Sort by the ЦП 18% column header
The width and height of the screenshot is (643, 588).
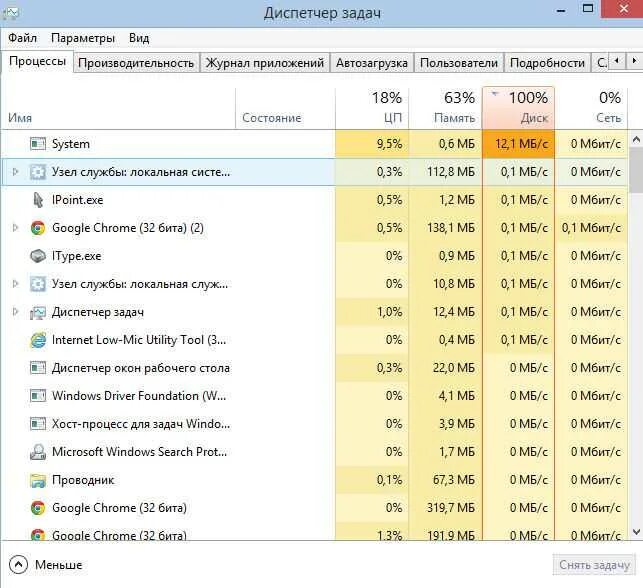pyautogui.click(x=372, y=109)
